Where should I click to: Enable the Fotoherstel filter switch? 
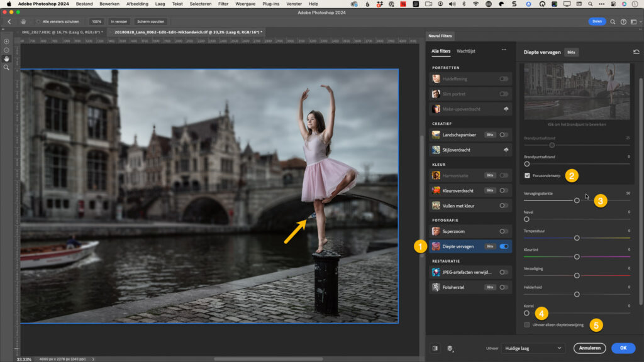coord(504,287)
